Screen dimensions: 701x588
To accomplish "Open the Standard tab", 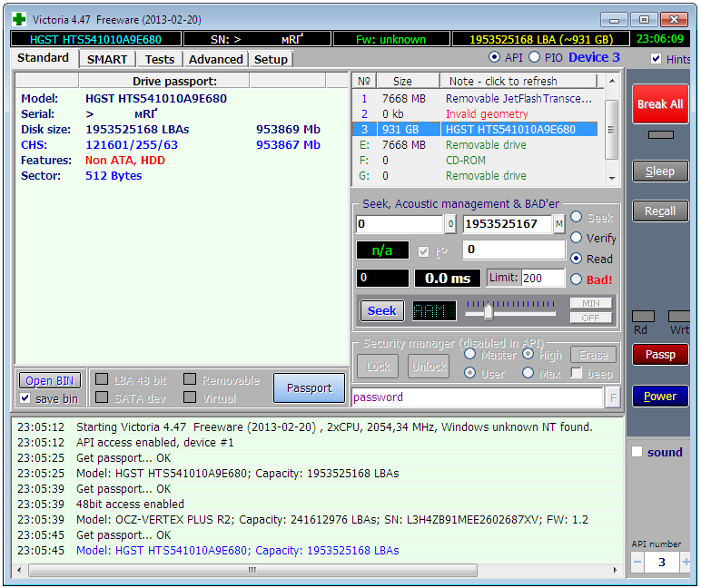I will [44, 58].
